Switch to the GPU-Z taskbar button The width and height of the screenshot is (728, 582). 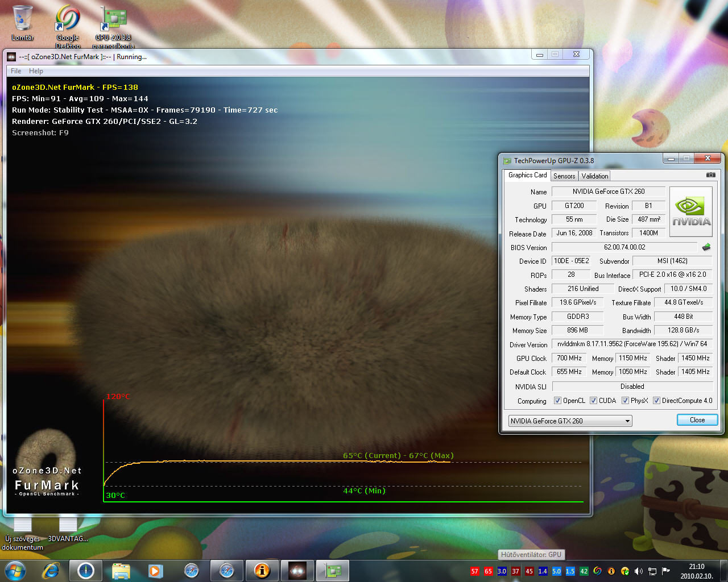point(333,571)
